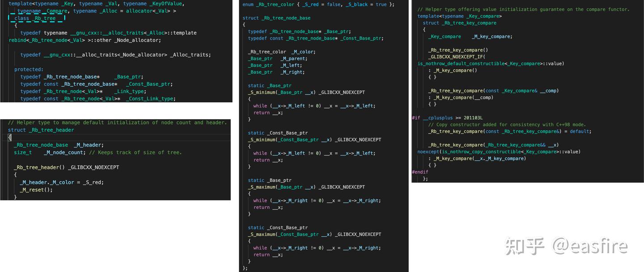The image size is (644, 272).
Task: Click the "_S_minimum" static function name
Action: (261, 92)
